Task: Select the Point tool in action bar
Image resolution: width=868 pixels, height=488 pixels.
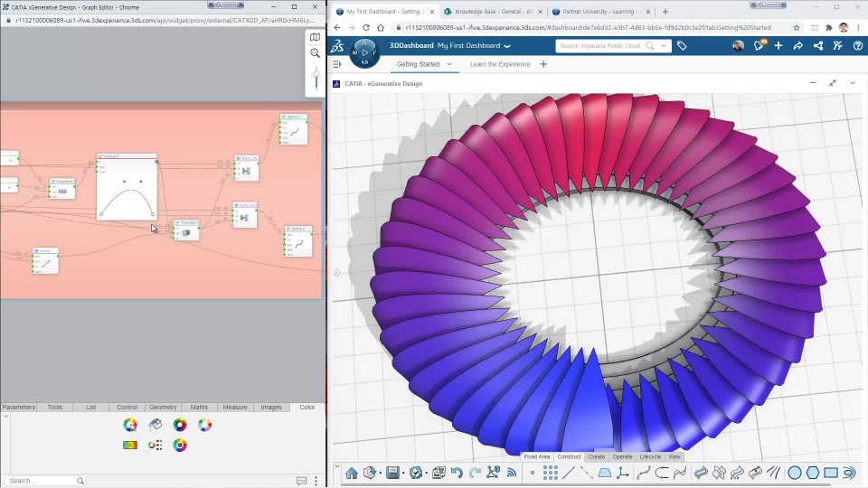Action: coord(532,473)
